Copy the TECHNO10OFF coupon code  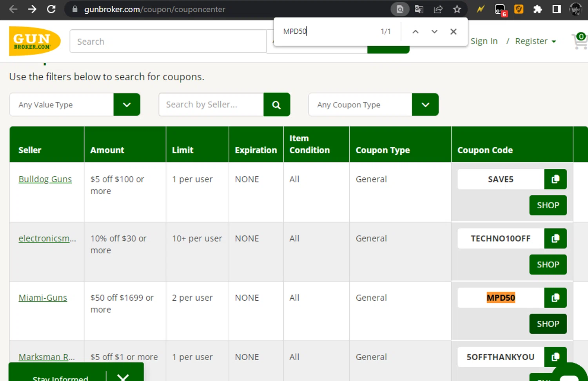555,238
